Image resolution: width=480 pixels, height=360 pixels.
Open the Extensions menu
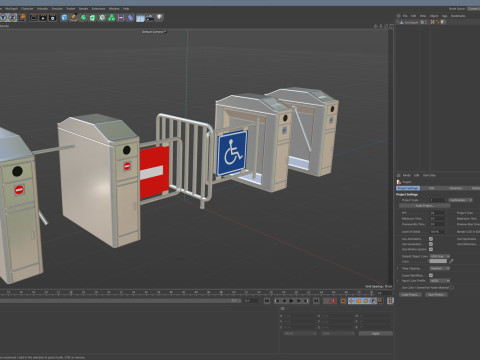98,8
